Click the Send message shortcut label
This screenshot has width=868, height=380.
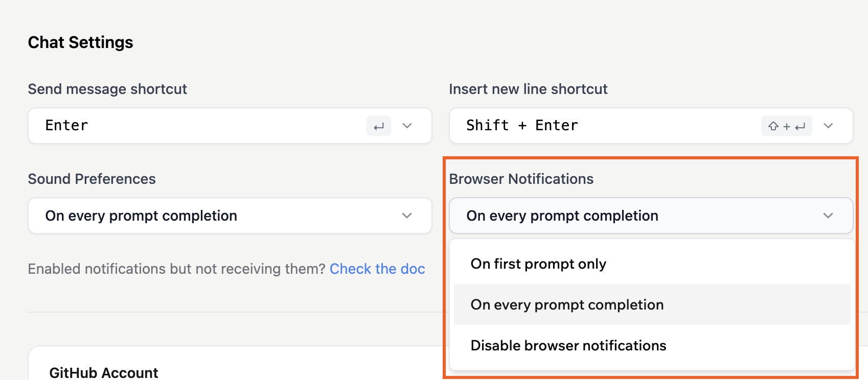(x=107, y=88)
